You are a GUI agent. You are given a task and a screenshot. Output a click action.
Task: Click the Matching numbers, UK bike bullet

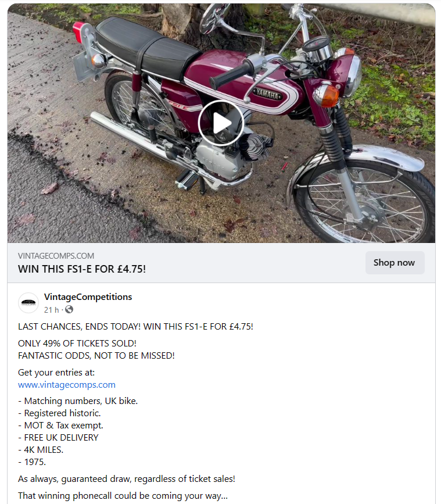click(x=78, y=401)
